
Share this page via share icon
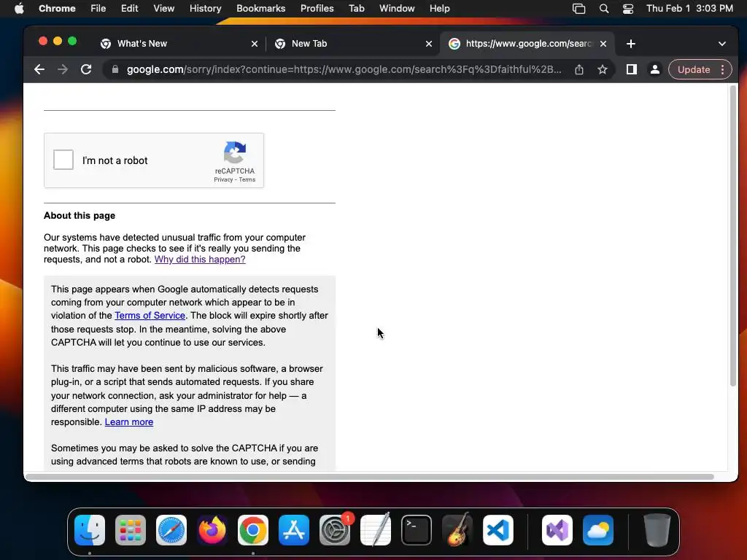pos(578,69)
